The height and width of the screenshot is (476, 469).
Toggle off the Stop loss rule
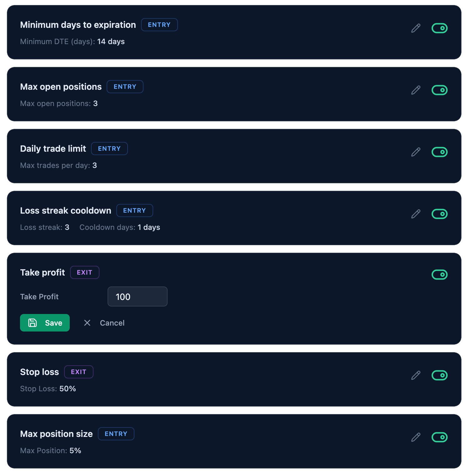pos(440,375)
